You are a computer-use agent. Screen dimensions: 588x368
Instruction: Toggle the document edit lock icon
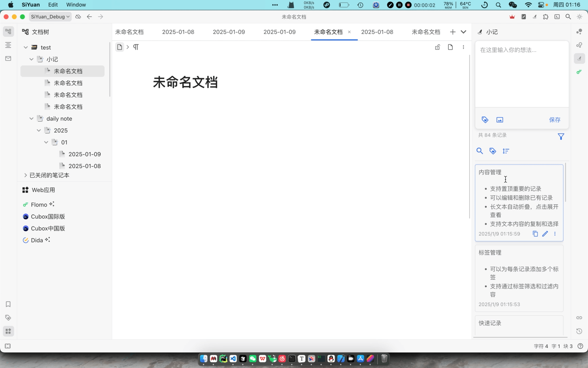click(x=438, y=47)
